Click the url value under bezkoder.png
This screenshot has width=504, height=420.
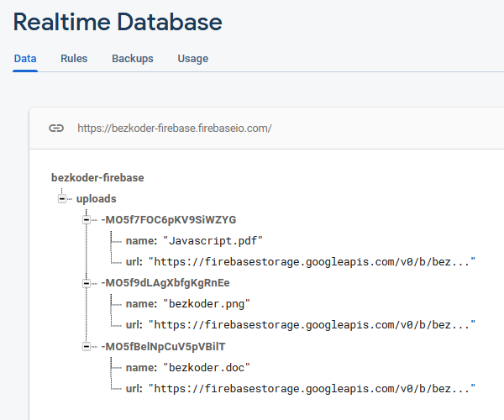click(312, 325)
